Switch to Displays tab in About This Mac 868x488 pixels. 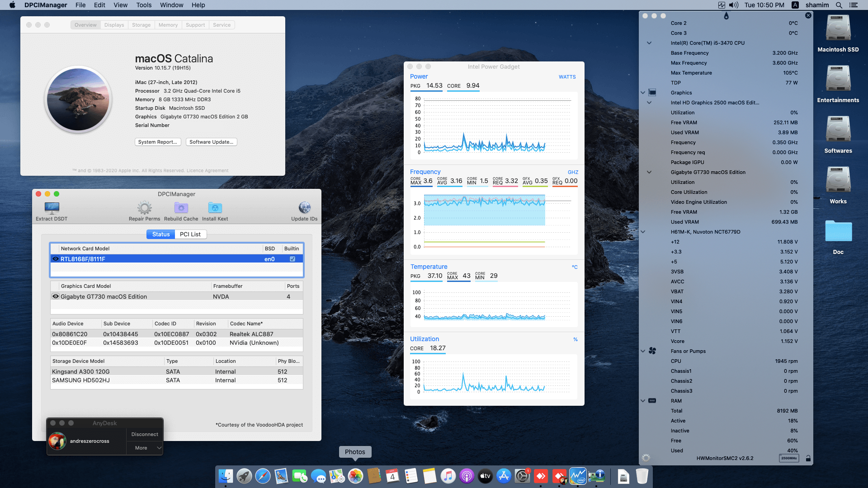click(x=114, y=25)
